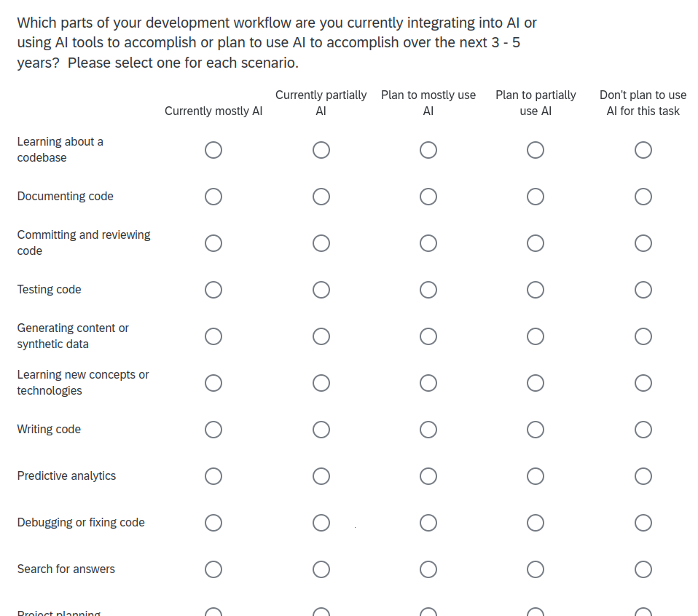
Task: Mark 'Plan to partially use AI' for Debugging or fixing code
Action: coord(535,523)
